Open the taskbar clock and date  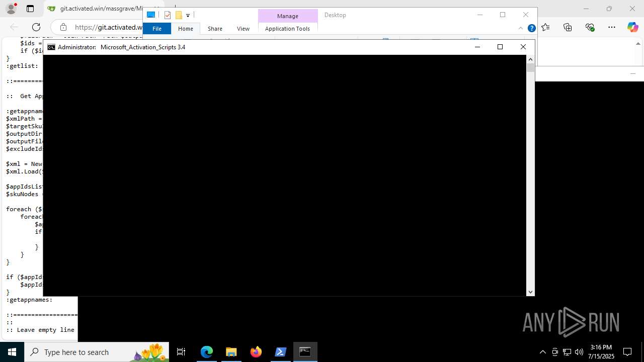601,352
